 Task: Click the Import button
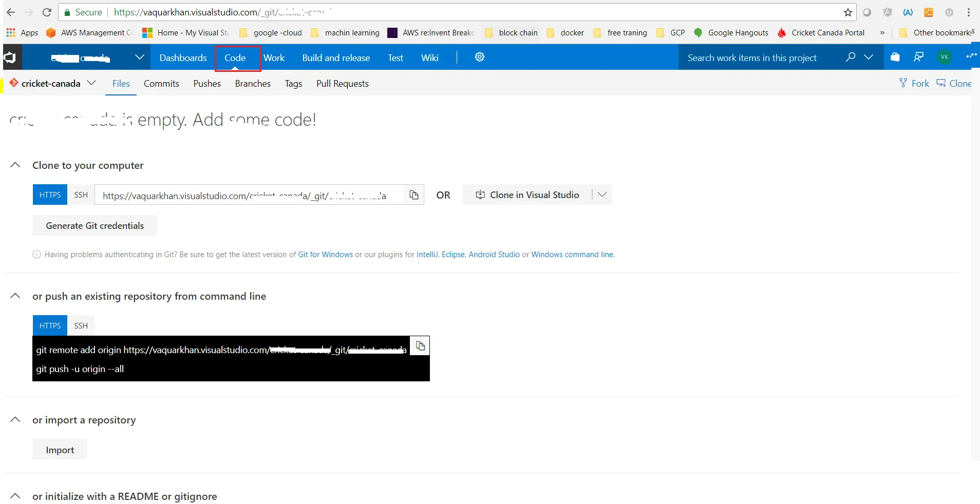[x=60, y=450]
